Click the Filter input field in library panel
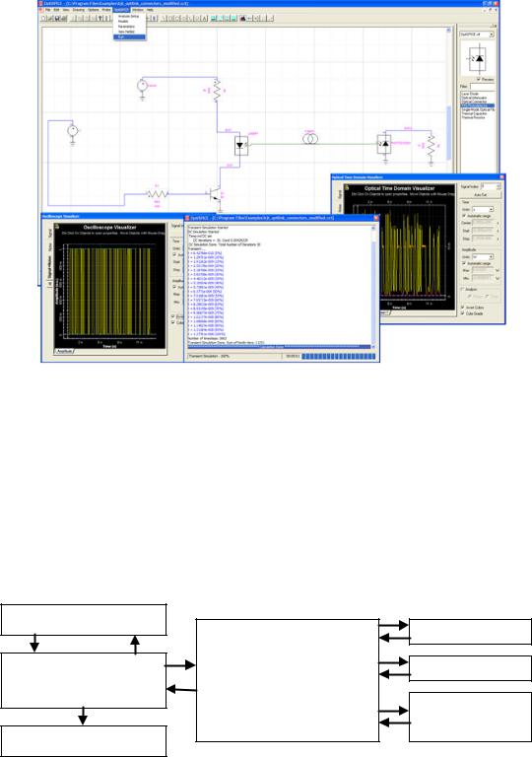The image size is (532, 757). tap(483, 87)
